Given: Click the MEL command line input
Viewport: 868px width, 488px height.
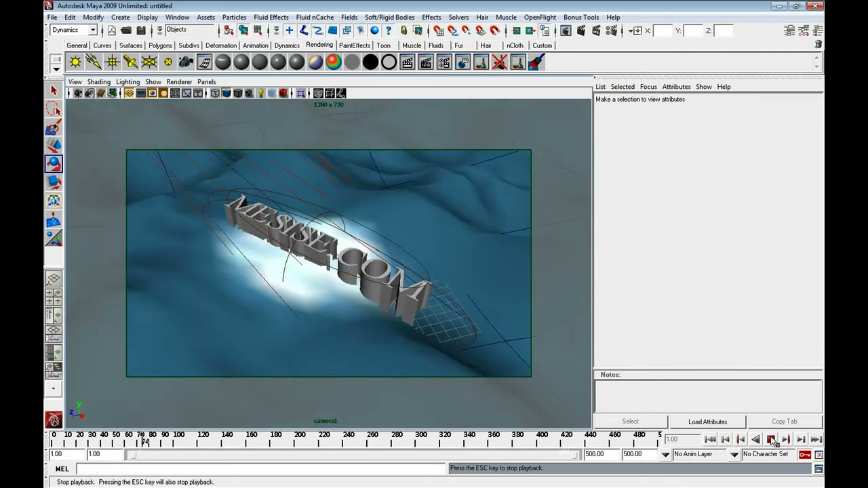Looking at the screenshot, I should pyautogui.click(x=260, y=469).
